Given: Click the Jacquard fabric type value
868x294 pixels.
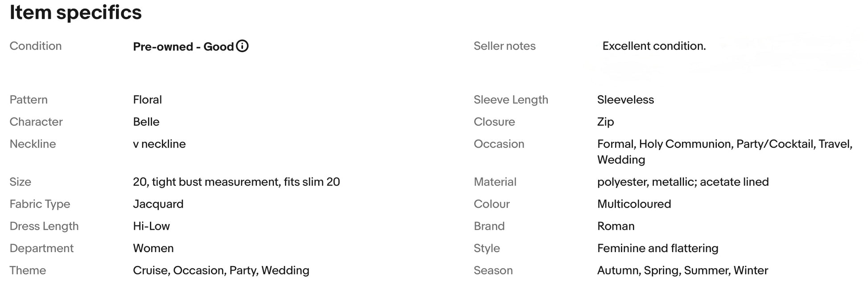Looking at the screenshot, I should pyautogui.click(x=158, y=204).
